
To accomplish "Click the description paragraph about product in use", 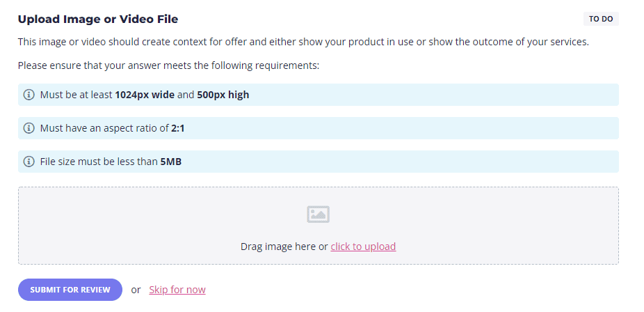I will point(303,42).
